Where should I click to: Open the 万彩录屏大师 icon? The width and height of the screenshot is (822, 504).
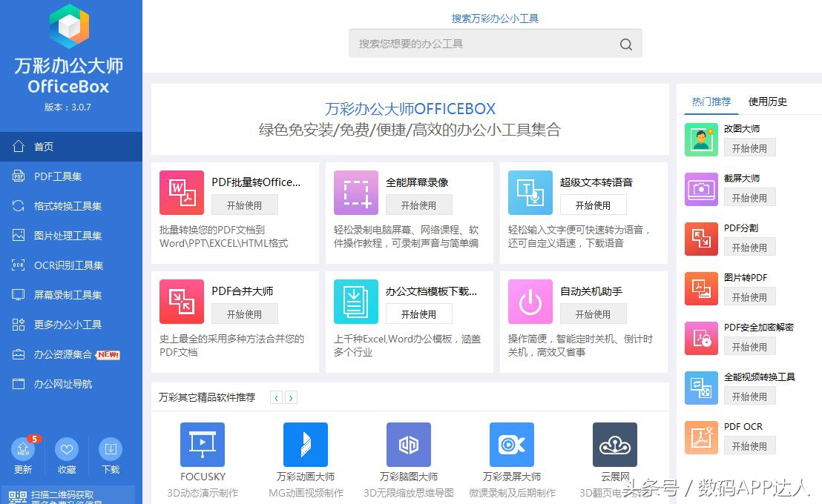(512, 445)
